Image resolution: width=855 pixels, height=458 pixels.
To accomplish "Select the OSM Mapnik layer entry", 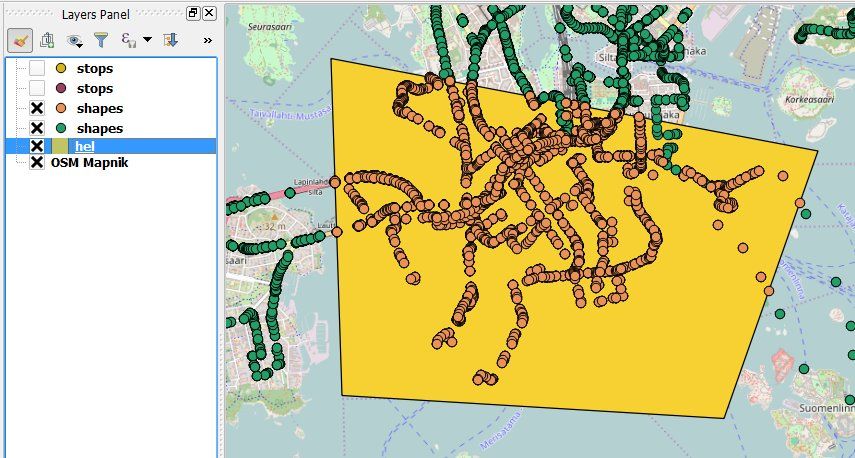I will 89,162.
